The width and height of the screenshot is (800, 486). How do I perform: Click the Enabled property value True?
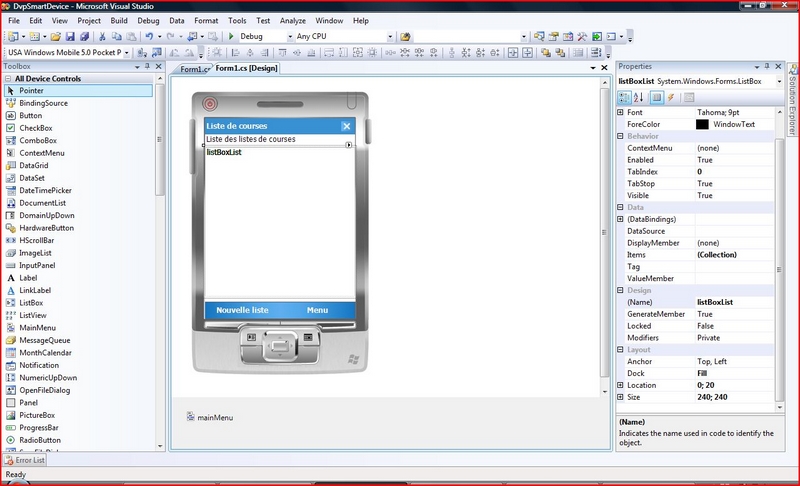(x=705, y=160)
